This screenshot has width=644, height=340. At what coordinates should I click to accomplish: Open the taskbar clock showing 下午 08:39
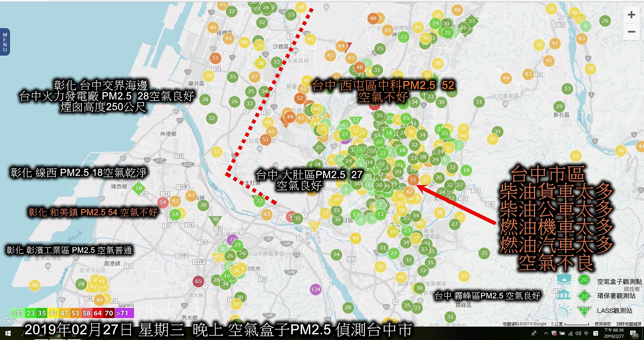coord(614,333)
